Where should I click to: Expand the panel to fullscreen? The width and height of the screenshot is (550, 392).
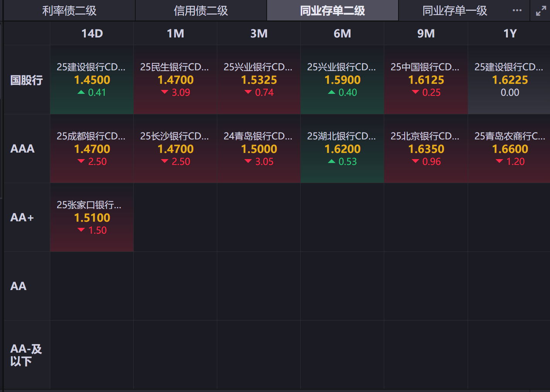click(x=541, y=11)
